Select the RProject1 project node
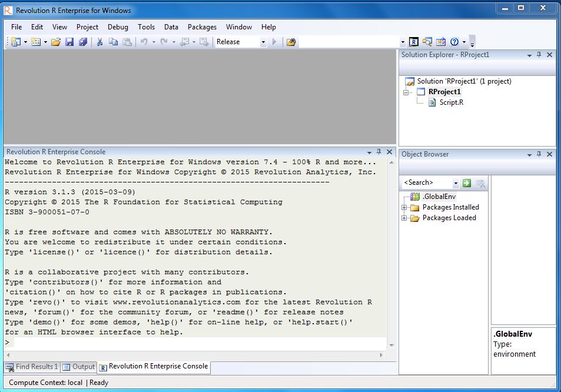The width and height of the screenshot is (561, 392). tap(444, 92)
